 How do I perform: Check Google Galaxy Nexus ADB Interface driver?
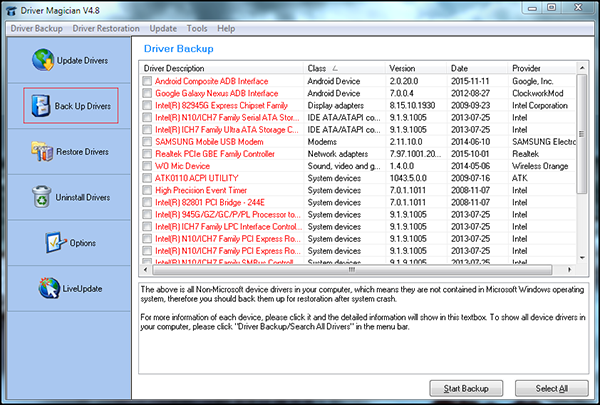[x=147, y=93]
